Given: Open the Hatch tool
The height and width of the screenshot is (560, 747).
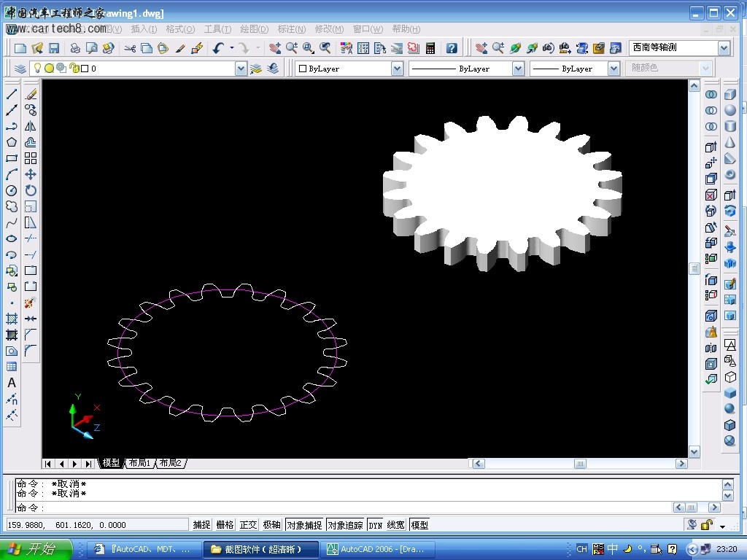Looking at the screenshot, I should (x=12, y=319).
